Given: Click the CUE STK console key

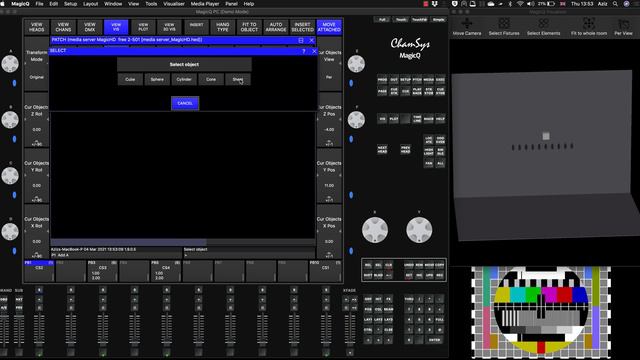Looking at the screenshot, I should [394, 91].
